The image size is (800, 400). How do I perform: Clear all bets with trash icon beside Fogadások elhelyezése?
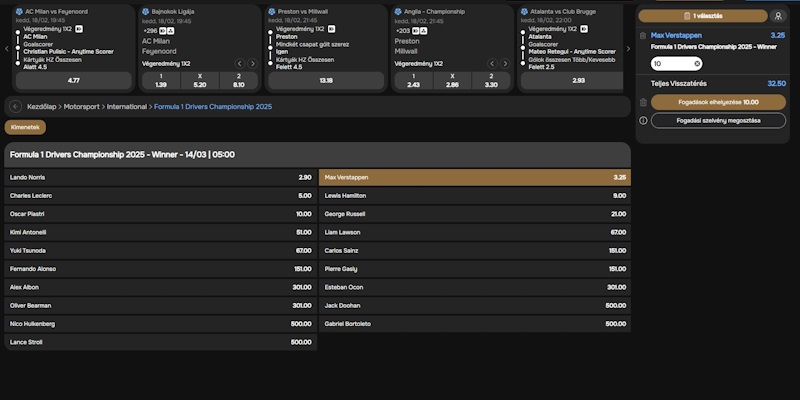tap(643, 103)
